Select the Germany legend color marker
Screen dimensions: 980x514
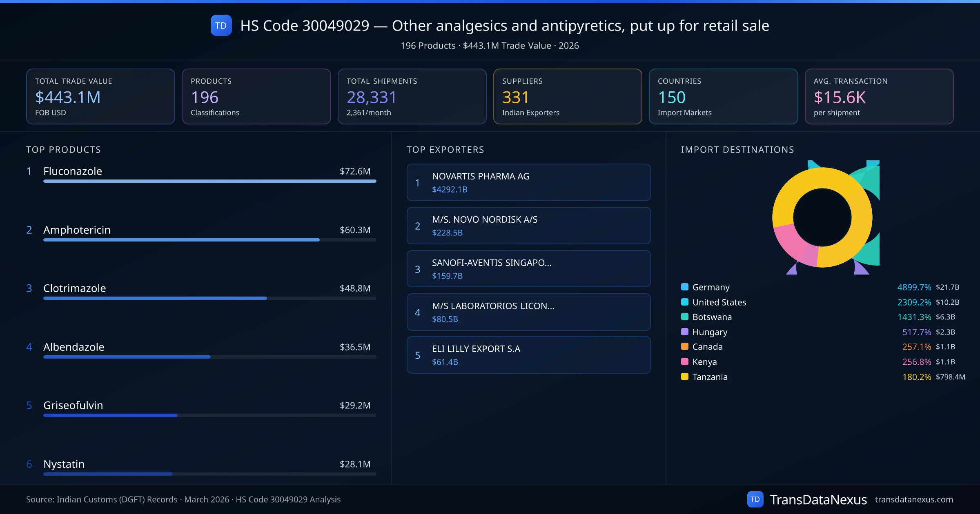click(x=684, y=287)
